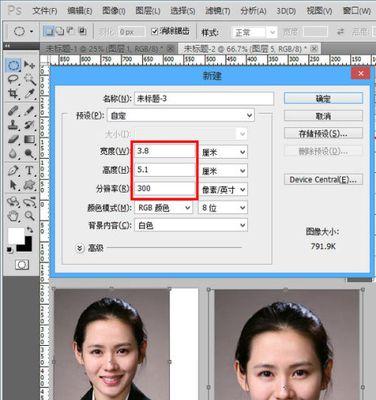Click the swap width and height icon

point(340,32)
